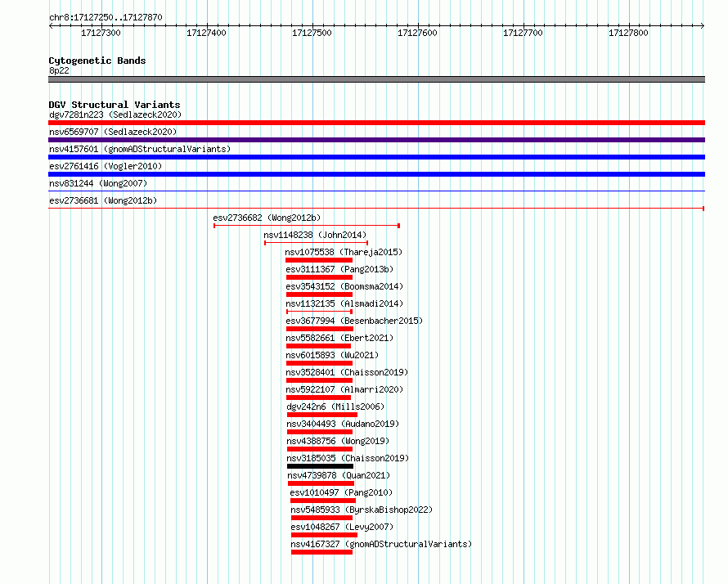Open esv1048267 (Levy2007) variant label
The width and height of the screenshot is (728, 584).
342,527
